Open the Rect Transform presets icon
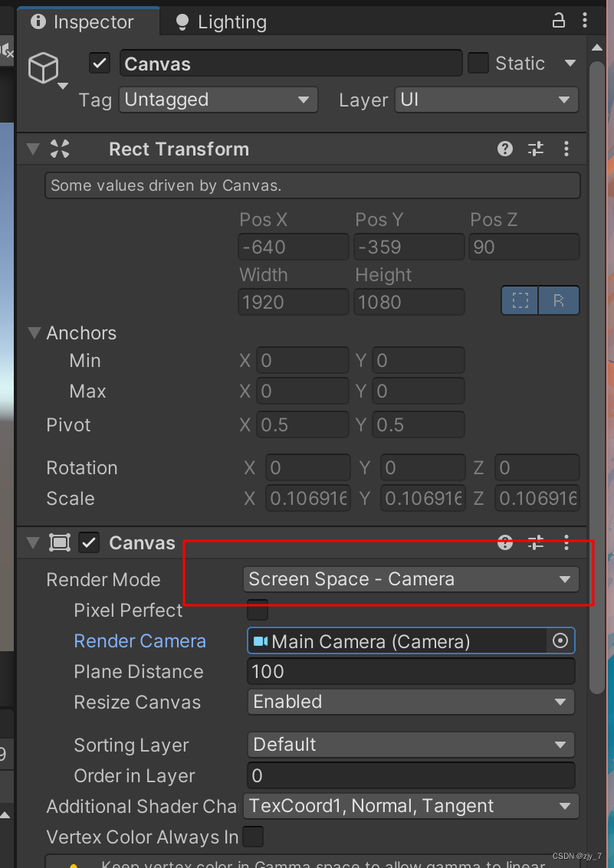 [535, 149]
